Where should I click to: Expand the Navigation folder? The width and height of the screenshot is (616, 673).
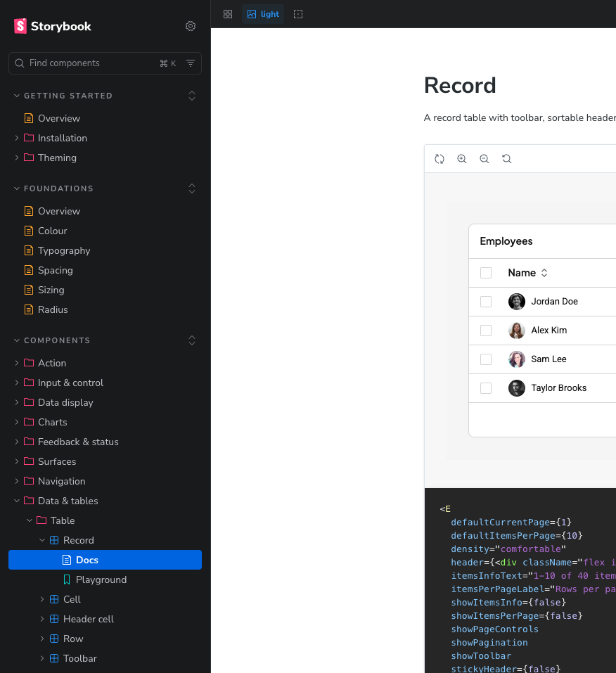17,481
